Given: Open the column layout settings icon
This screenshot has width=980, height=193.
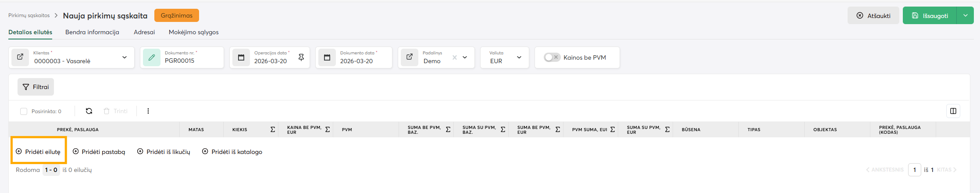Looking at the screenshot, I should click(x=953, y=111).
